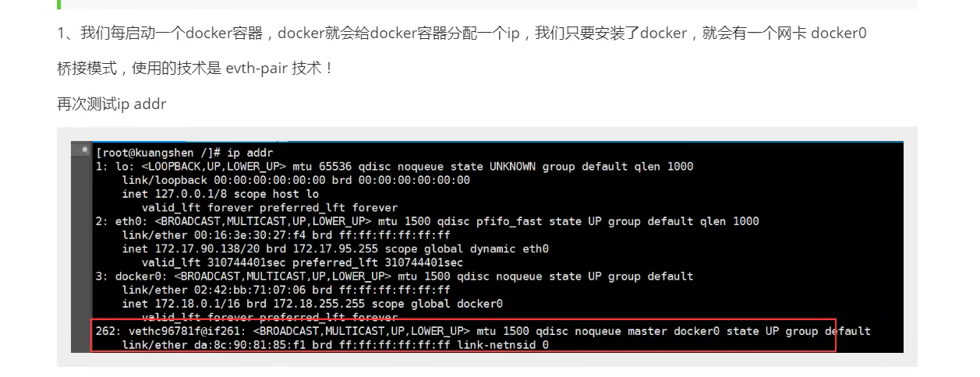Click the 'link/ether da:8c:90:81:85:f1' line
This screenshot has width=980, height=377.
(335, 344)
